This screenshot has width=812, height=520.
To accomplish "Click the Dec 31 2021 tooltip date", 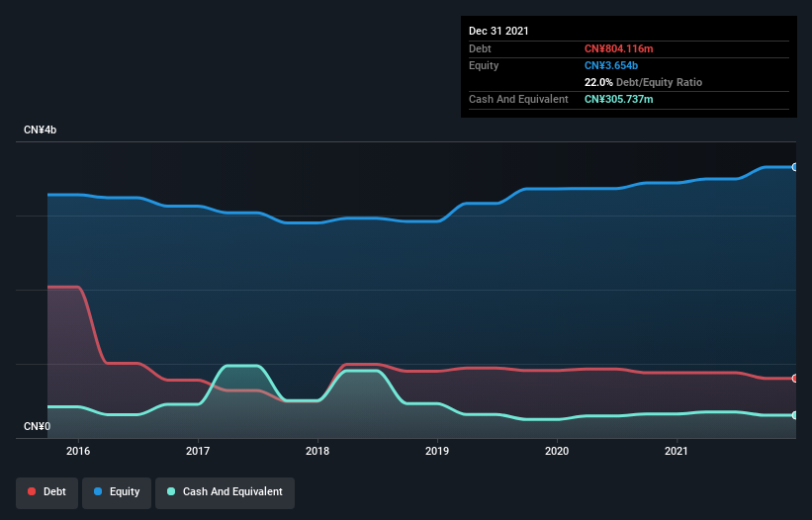I will (x=498, y=31).
